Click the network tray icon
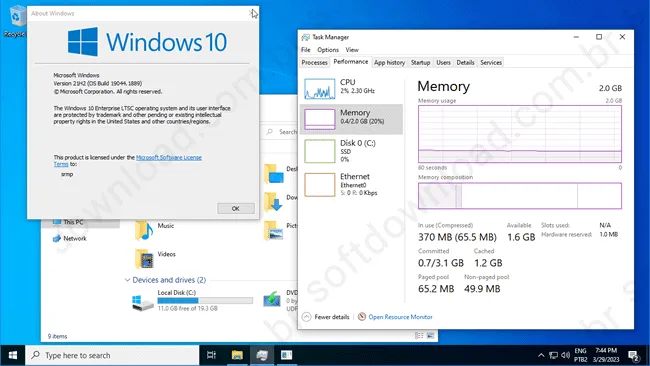 (553, 355)
